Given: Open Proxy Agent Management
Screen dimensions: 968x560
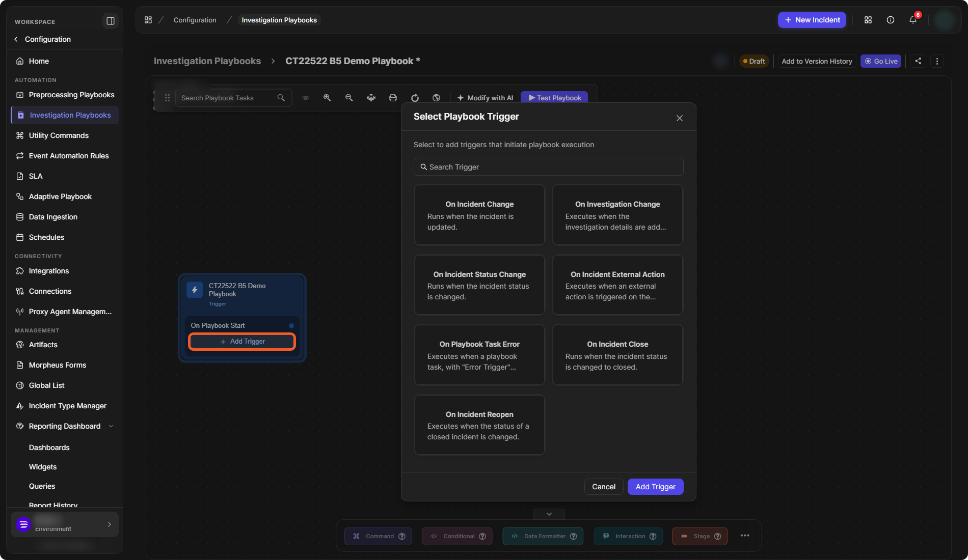Looking at the screenshot, I should click(65, 312).
